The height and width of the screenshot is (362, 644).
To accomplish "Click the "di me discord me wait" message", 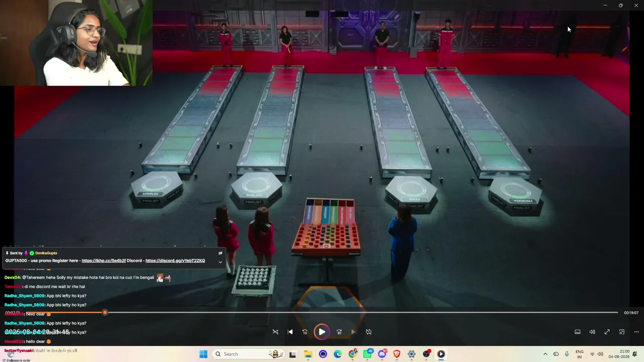I will pyautogui.click(x=55, y=287).
